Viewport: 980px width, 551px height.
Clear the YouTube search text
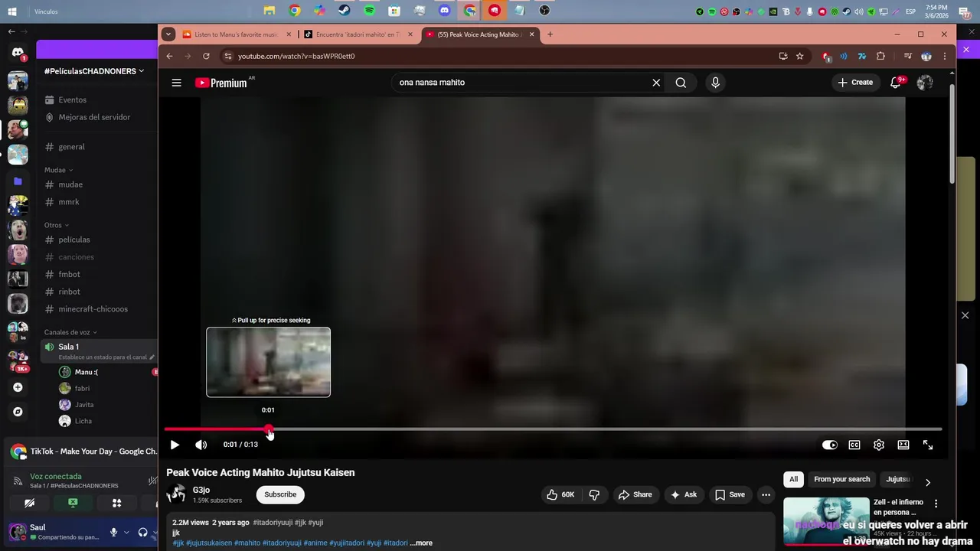[x=656, y=83]
